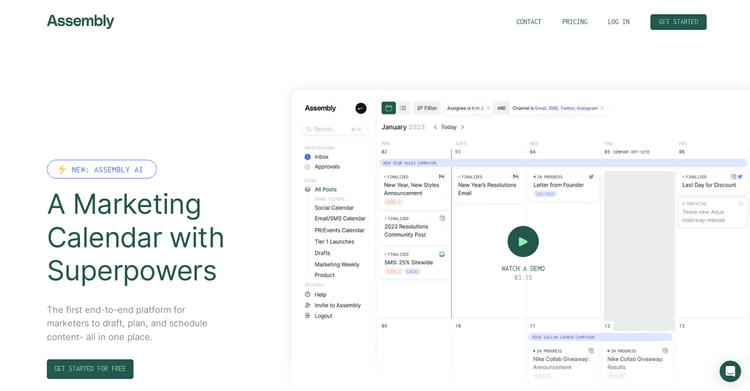Open Tier 1 Launches filter

click(x=334, y=242)
